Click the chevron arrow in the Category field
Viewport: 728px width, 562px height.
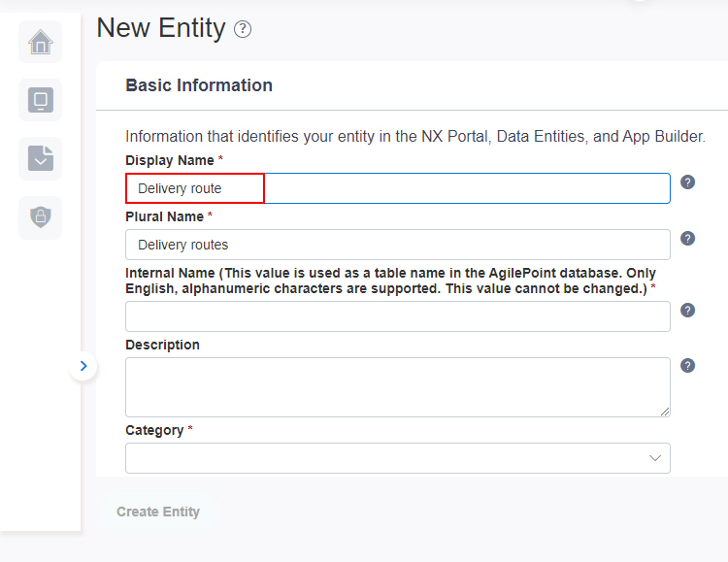point(655,458)
